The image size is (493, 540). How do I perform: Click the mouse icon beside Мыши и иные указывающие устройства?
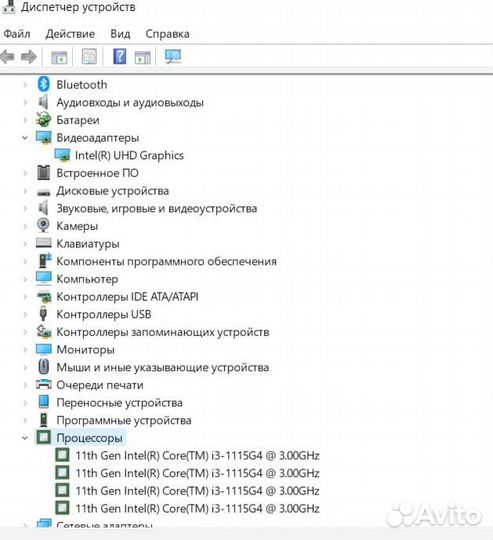[x=43, y=366]
